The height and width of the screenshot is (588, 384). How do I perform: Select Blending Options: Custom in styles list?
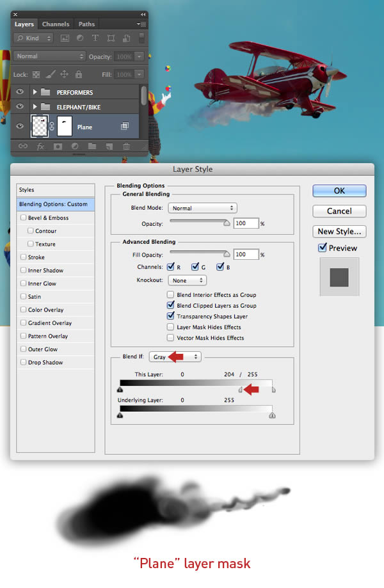tap(56, 204)
